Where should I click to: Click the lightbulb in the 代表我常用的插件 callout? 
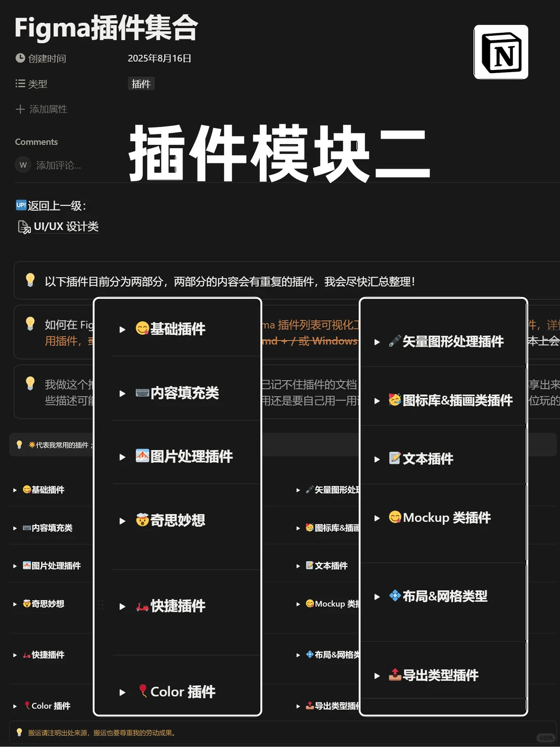19,445
